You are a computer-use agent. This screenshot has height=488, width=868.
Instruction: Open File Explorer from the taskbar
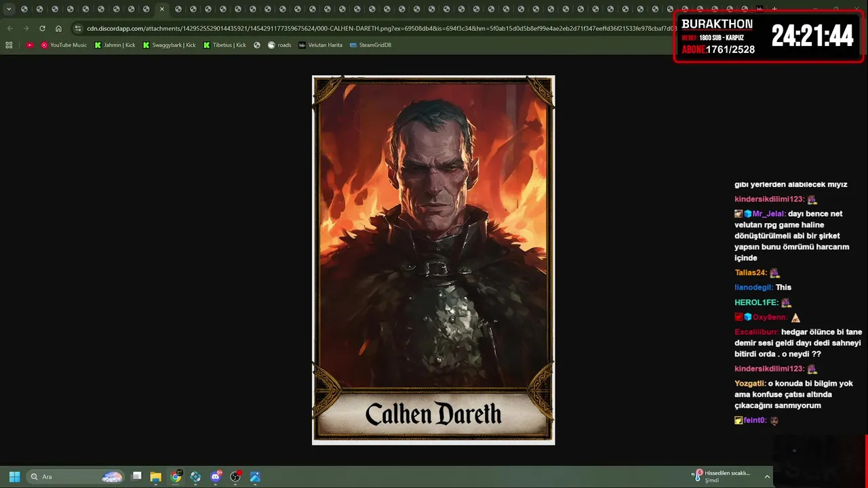click(x=155, y=476)
